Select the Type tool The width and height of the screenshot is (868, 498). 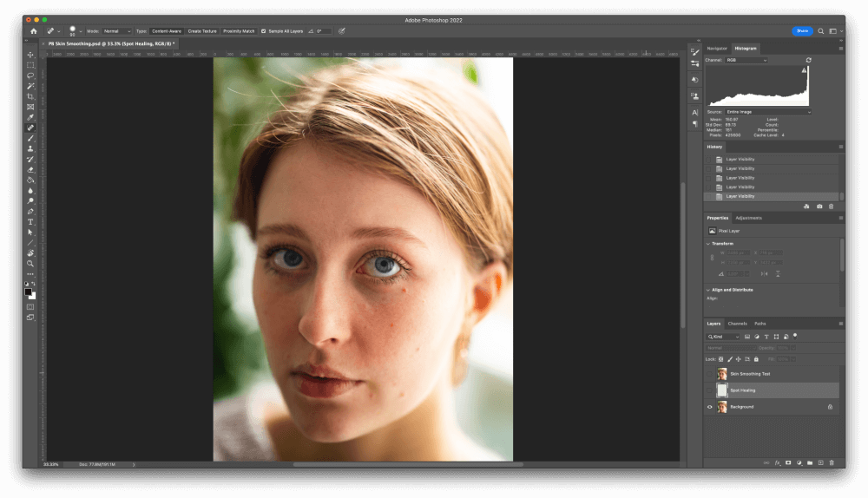pyautogui.click(x=30, y=222)
